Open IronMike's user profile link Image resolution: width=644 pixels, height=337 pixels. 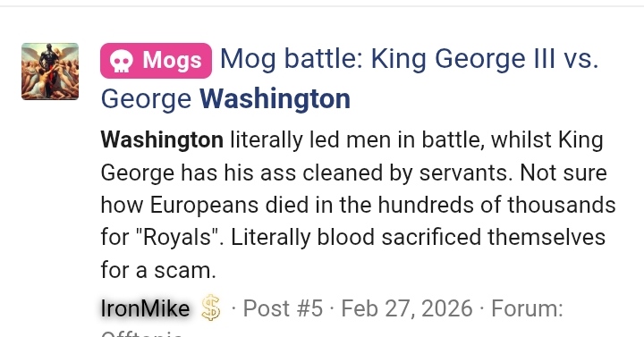tap(145, 308)
